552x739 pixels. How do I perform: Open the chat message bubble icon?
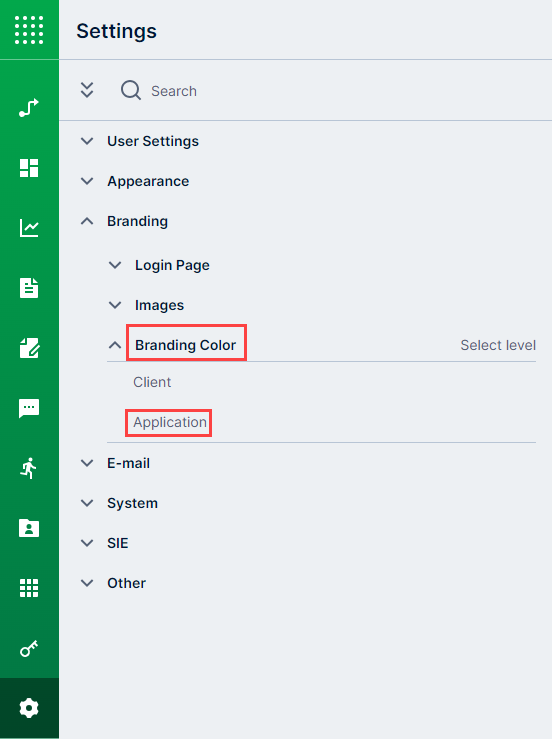(29, 408)
